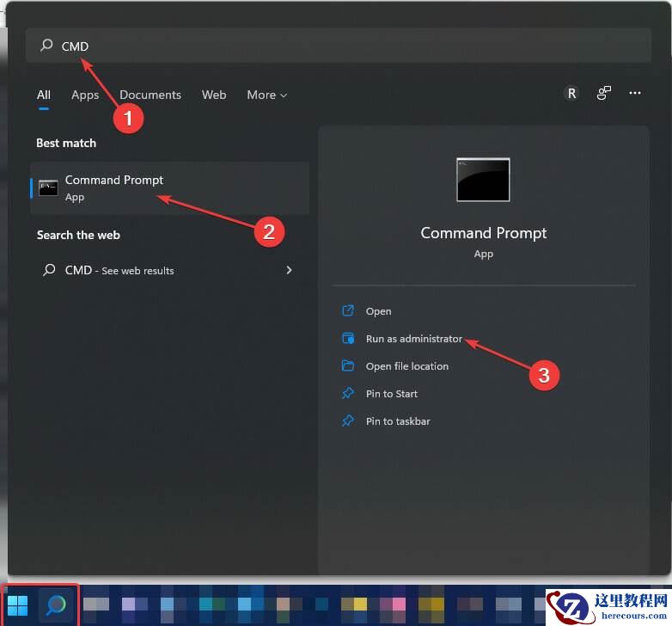Open CMD See web results
672x626 pixels.
click(169, 270)
